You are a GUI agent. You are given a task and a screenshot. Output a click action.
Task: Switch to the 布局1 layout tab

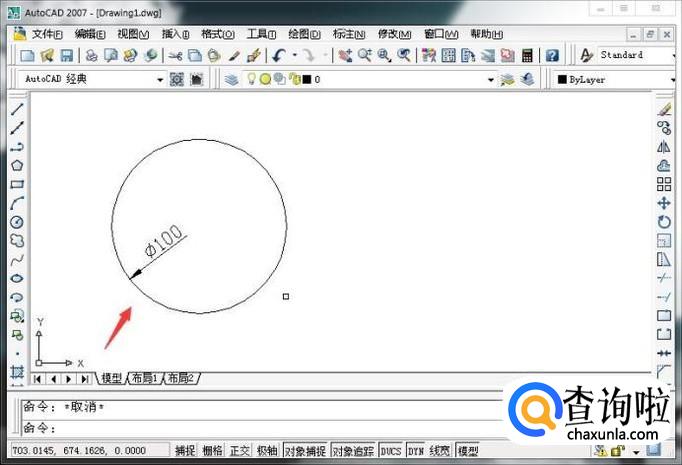click(143, 379)
